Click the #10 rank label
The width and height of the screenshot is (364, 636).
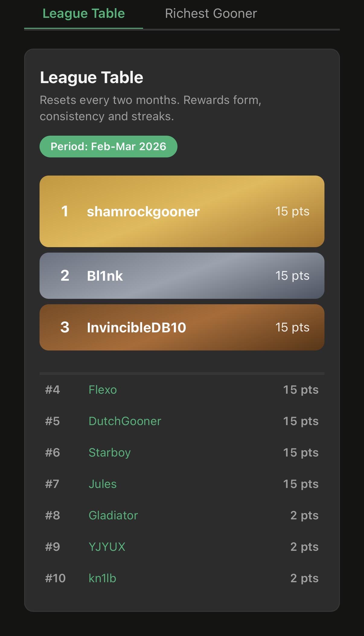(x=55, y=578)
